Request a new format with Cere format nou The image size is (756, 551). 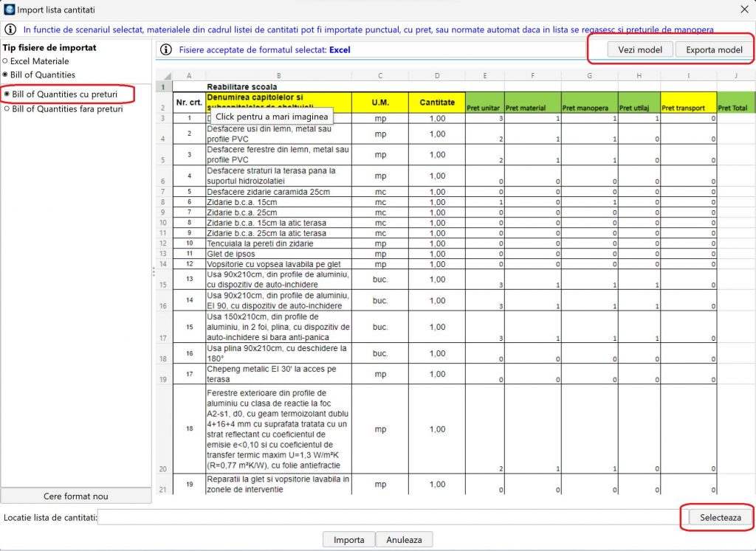click(x=76, y=496)
